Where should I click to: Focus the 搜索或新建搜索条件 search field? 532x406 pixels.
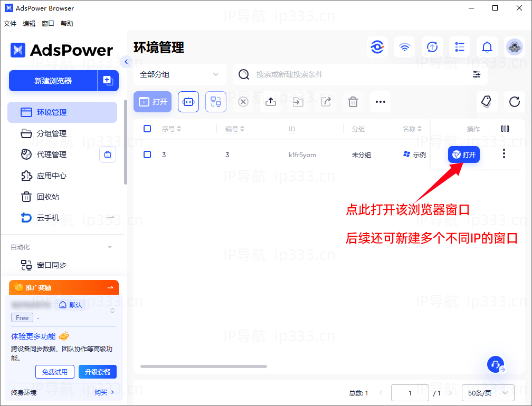click(359, 74)
